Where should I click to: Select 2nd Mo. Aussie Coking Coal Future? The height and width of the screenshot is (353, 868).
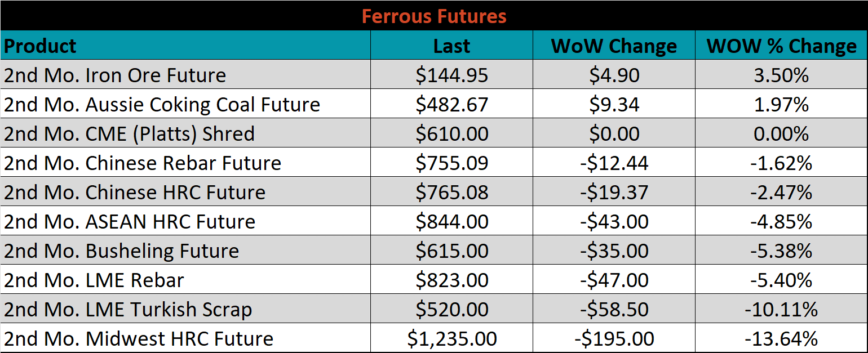click(x=185, y=104)
